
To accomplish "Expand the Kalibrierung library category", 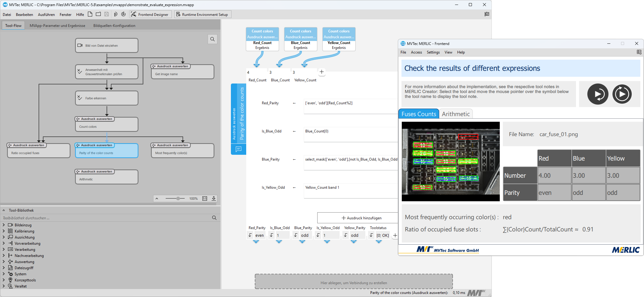I will (4, 231).
